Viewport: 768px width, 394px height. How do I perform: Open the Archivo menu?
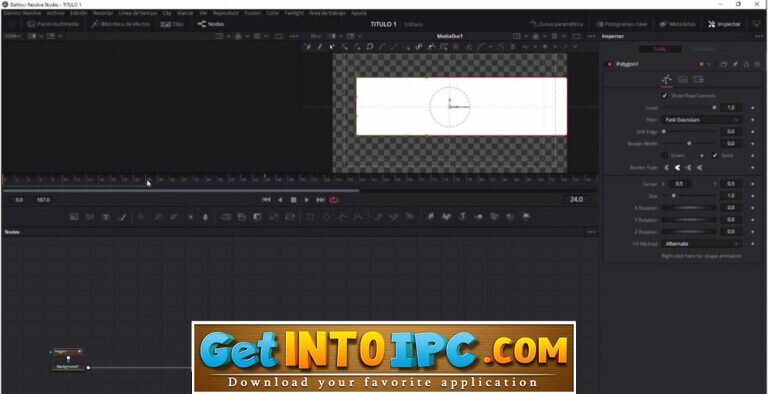tap(55, 13)
